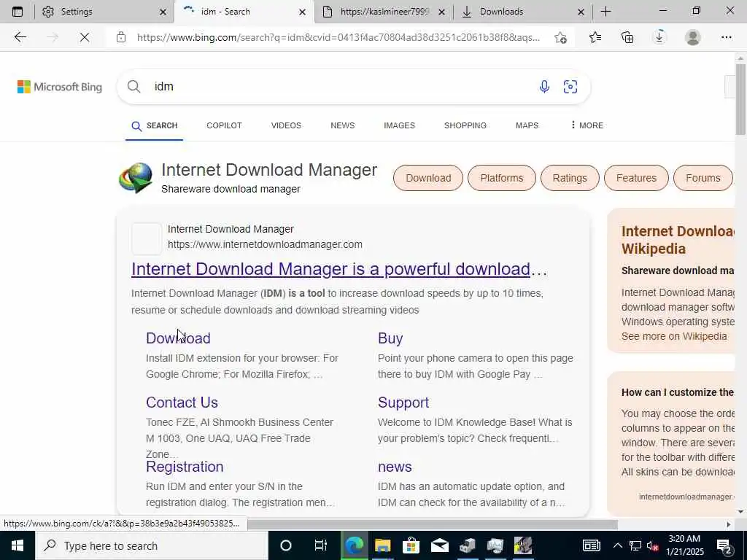The image size is (747, 560).
Task: Click the Windows taskbar search box
Action: (x=152, y=545)
